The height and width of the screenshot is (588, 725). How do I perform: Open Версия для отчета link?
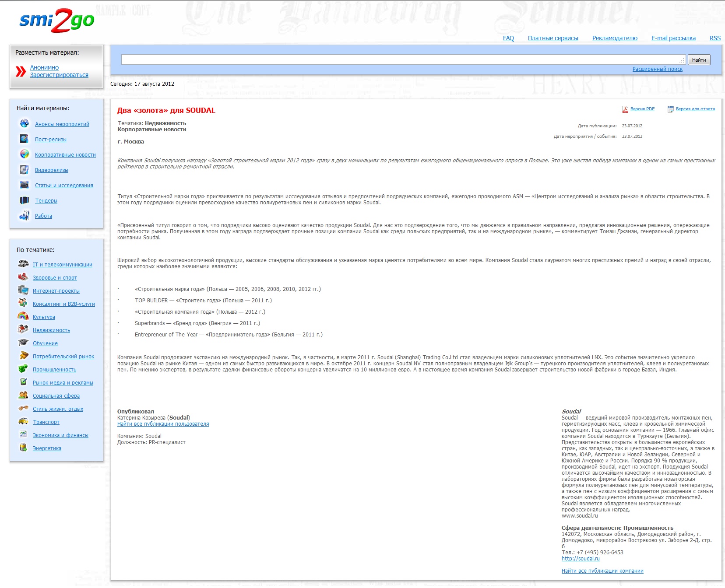click(695, 109)
